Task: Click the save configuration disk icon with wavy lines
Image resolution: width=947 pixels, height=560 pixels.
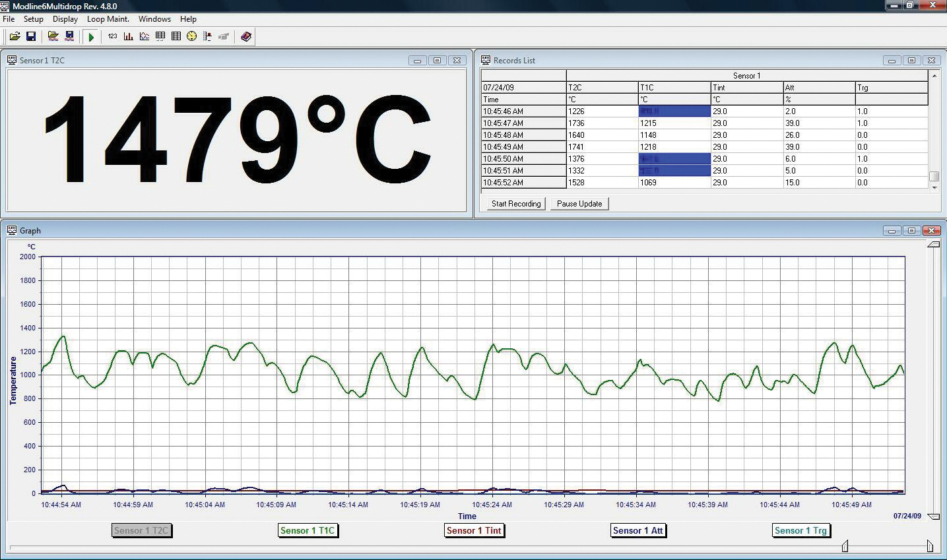Action: pyautogui.click(x=69, y=36)
